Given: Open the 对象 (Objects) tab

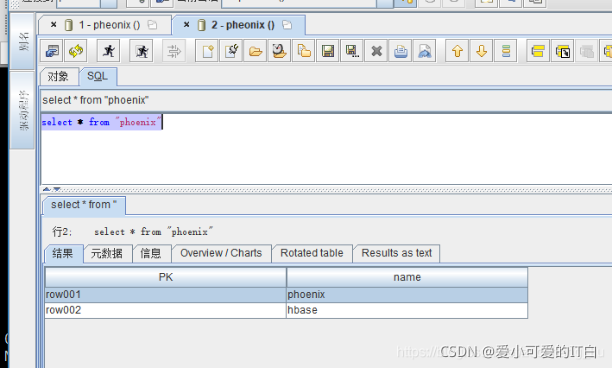Looking at the screenshot, I should (x=59, y=76).
